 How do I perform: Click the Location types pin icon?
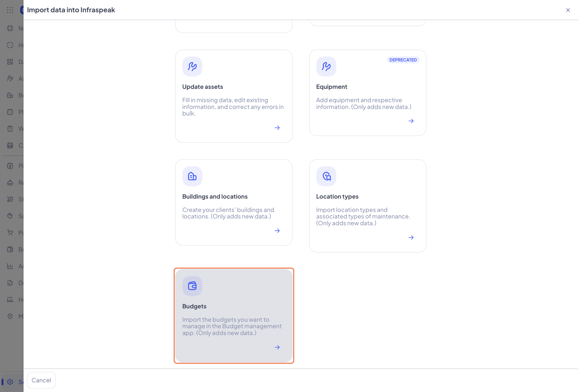click(x=326, y=176)
